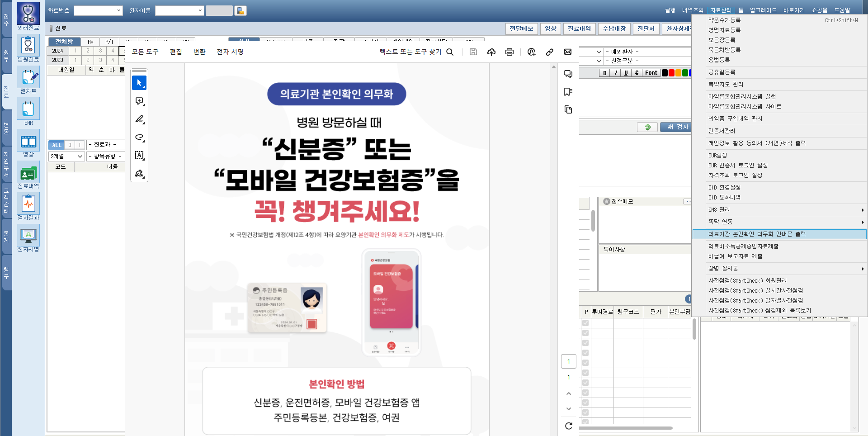The image size is (868, 436).
Task: Click the add comment tool icon
Action: (139, 101)
